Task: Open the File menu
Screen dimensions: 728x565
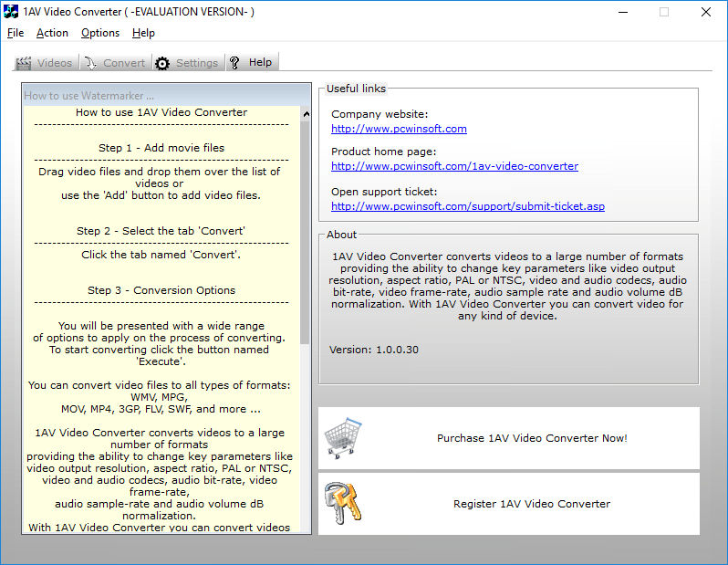Action: point(16,33)
